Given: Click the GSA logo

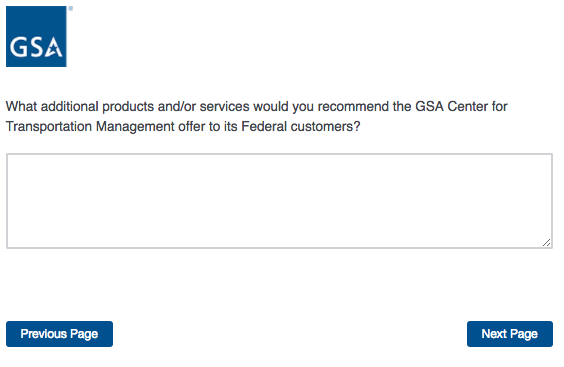Looking at the screenshot, I should coord(36,36).
